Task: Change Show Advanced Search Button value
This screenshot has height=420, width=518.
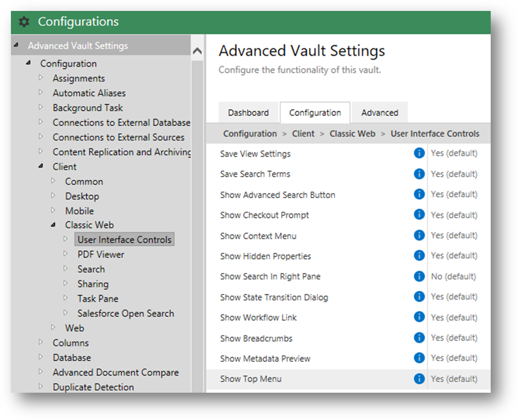Action: [454, 194]
